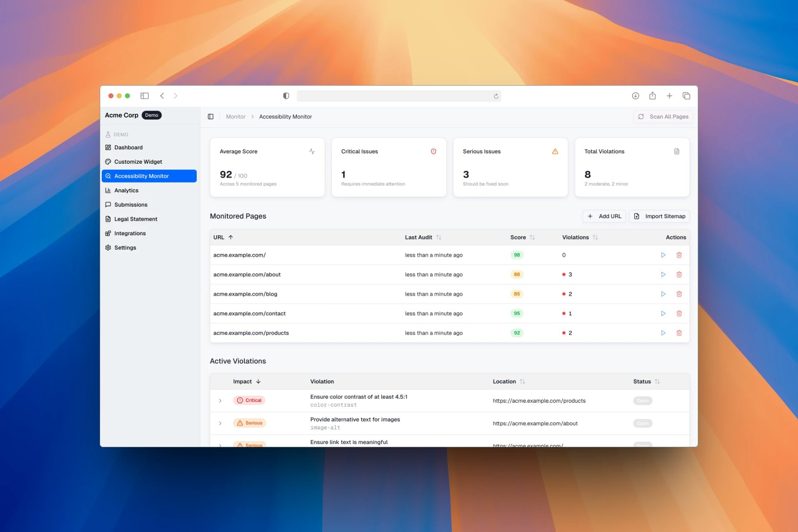Click the browser reload icon
The height and width of the screenshot is (532, 798).
496,96
